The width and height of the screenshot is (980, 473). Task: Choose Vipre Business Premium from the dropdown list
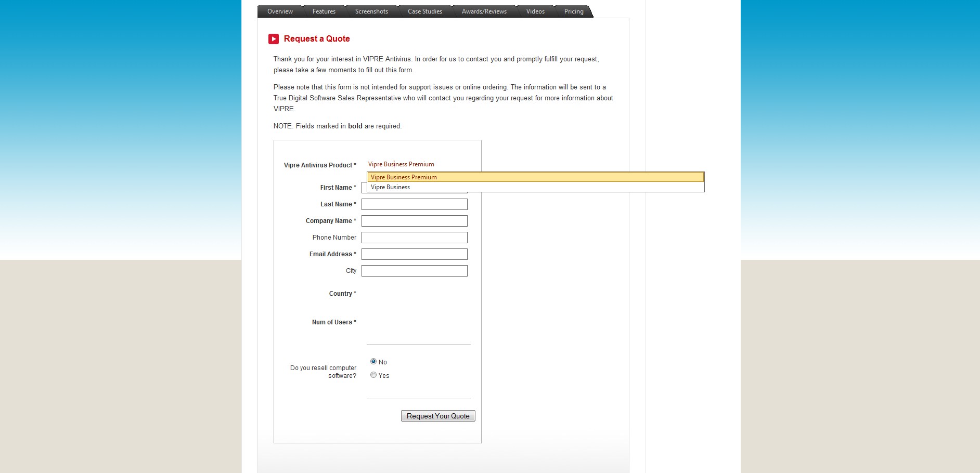pyautogui.click(x=536, y=177)
